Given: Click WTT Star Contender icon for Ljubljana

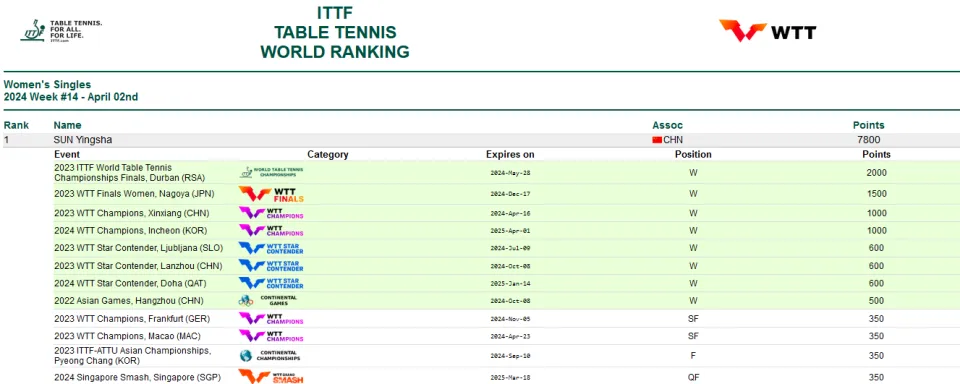Looking at the screenshot, I should coord(271,248).
